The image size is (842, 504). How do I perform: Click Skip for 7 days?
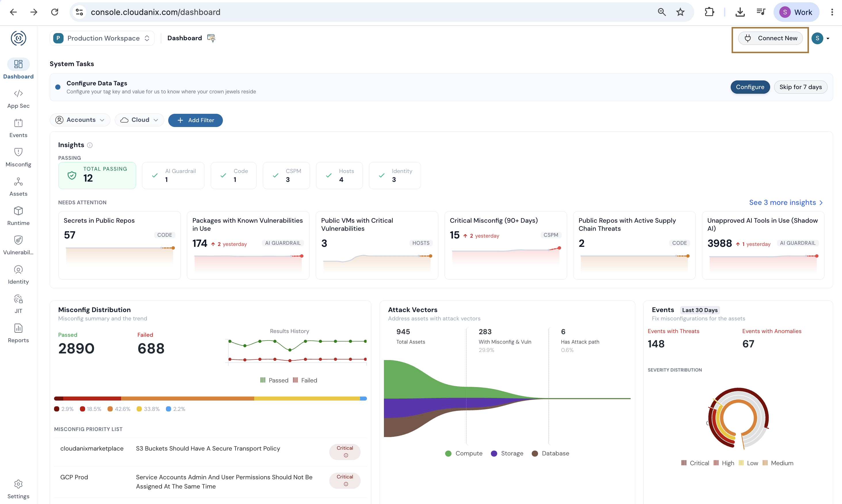tap(801, 87)
